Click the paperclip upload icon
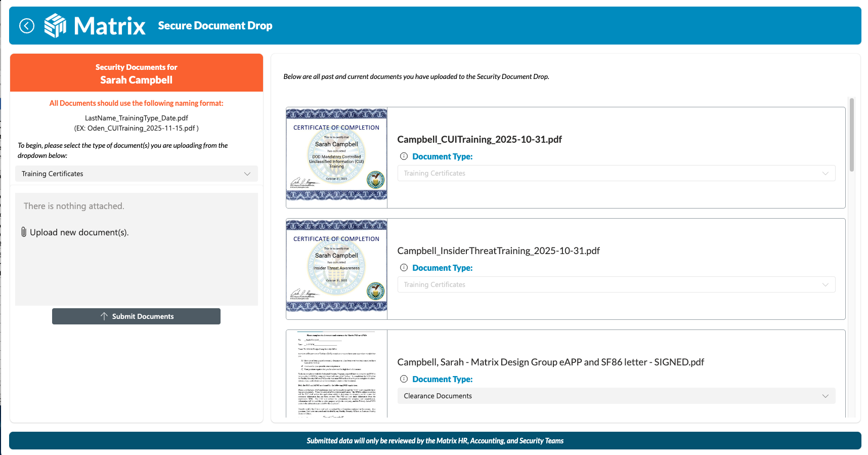The height and width of the screenshot is (455, 868). (x=24, y=232)
